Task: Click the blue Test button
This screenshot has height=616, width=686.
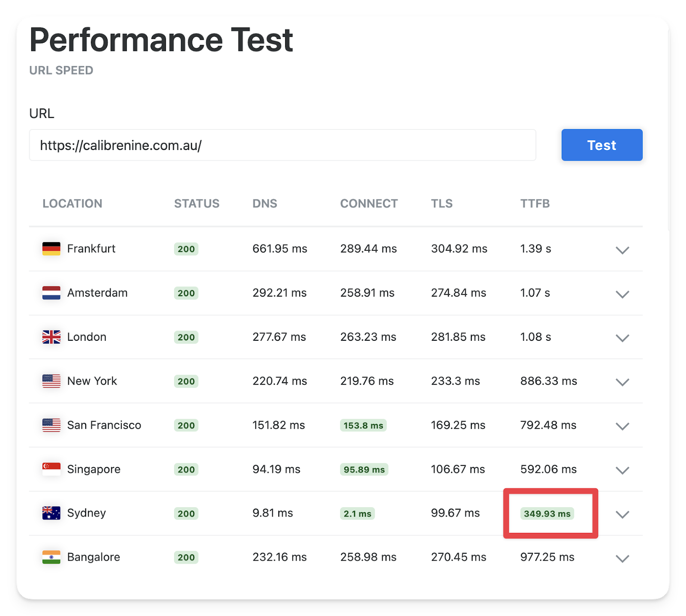Action: (x=602, y=145)
